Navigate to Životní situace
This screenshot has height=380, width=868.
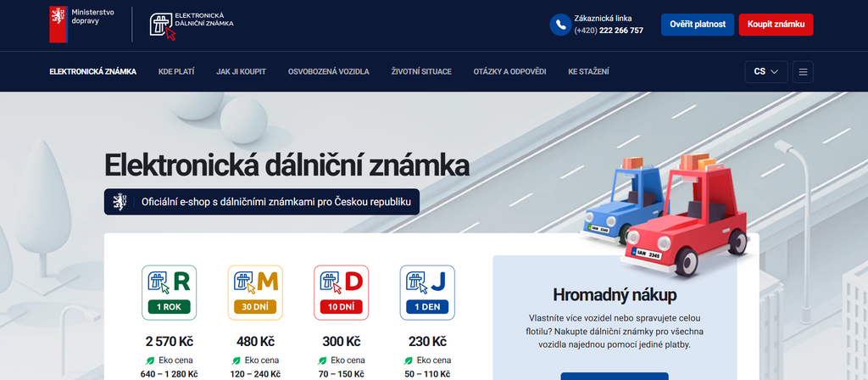point(421,71)
